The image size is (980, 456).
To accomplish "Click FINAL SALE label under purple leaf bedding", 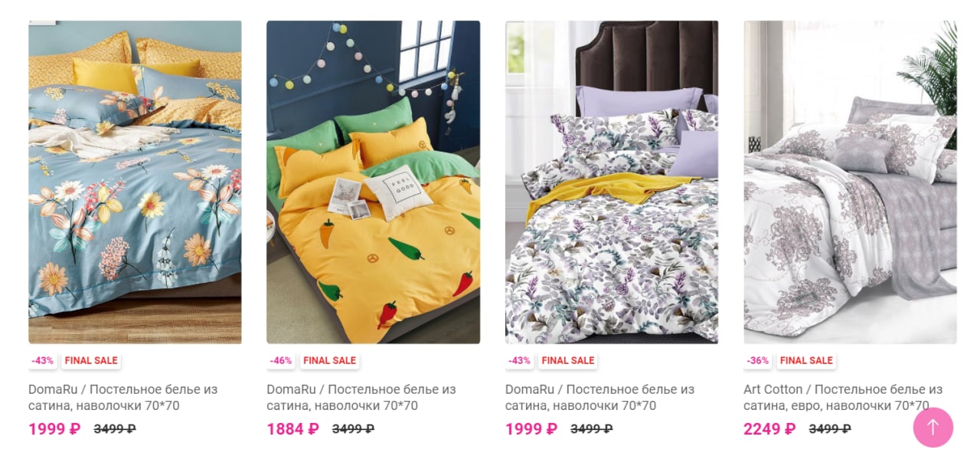I will pos(567,360).
